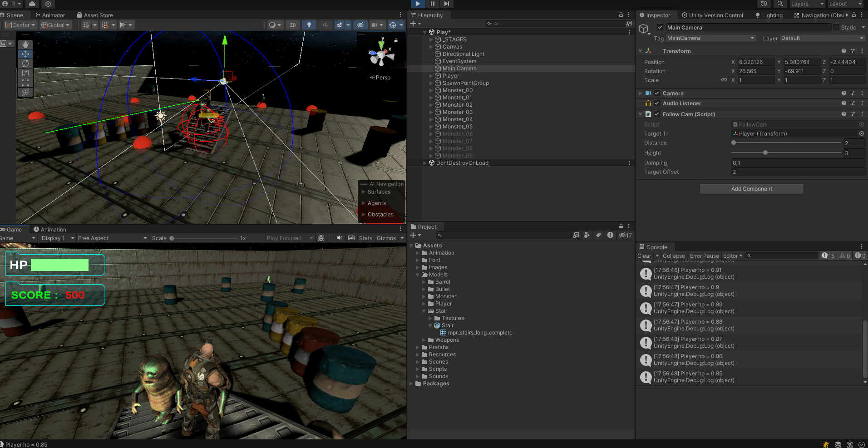This screenshot has width=868, height=448.
Task: Lock the Hierarchy panel with padlock icon
Action: (621, 15)
